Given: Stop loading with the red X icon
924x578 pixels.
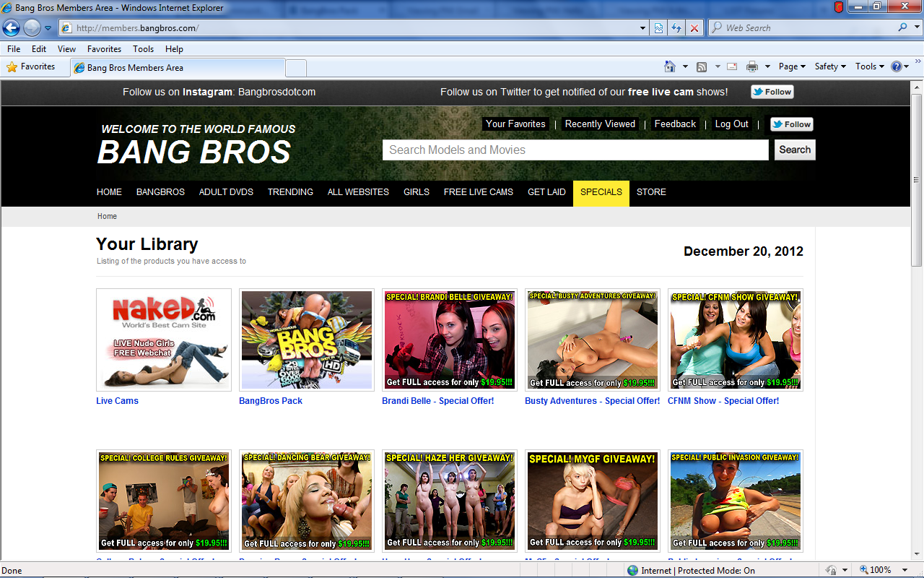Looking at the screenshot, I should pos(694,28).
